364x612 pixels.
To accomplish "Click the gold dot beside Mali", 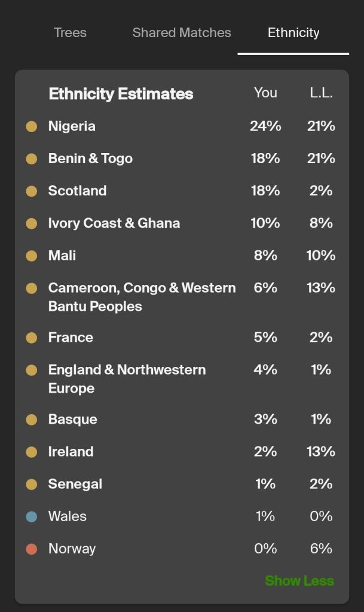I will click(32, 256).
